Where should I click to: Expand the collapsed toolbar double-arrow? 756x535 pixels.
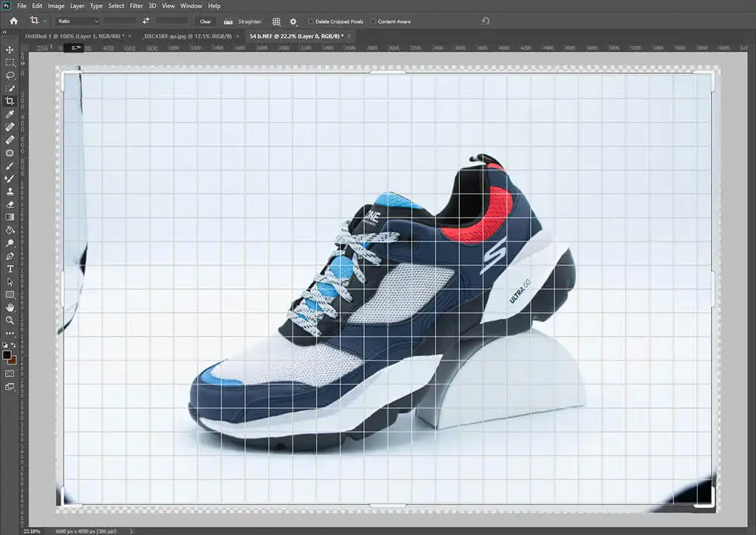(x=4, y=32)
